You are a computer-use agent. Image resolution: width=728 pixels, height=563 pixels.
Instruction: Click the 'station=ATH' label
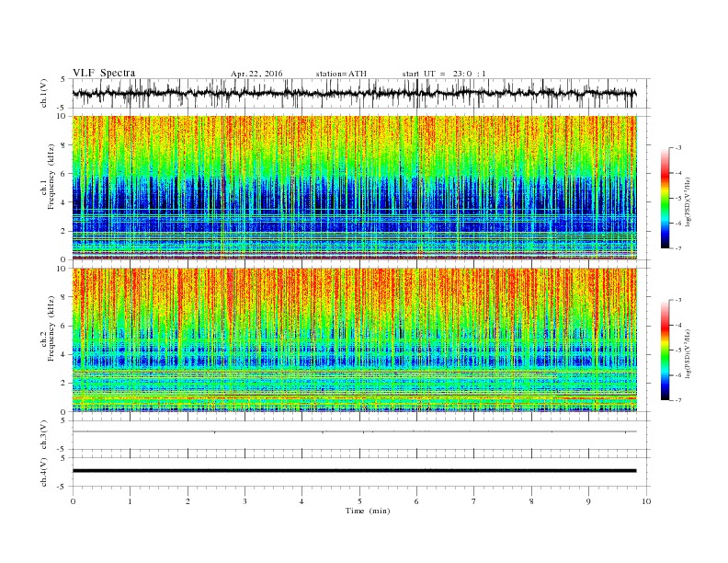(341, 74)
